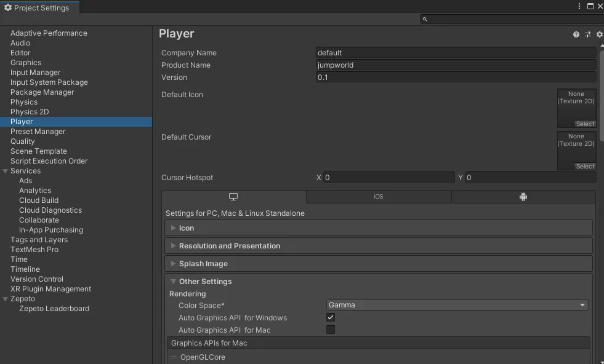The height and width of the screenshot is (364, 604).
Task: Click the Product Name field
Action: (456, 65)
